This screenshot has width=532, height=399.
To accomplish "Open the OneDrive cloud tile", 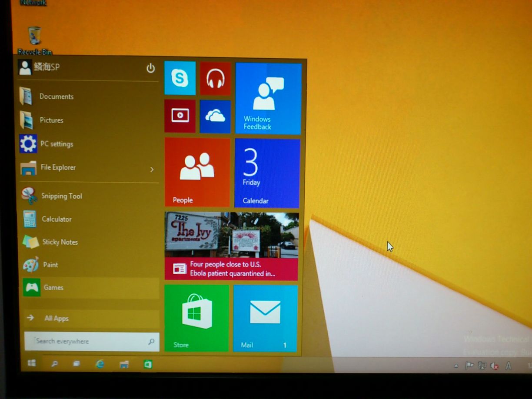I will 215,116.
